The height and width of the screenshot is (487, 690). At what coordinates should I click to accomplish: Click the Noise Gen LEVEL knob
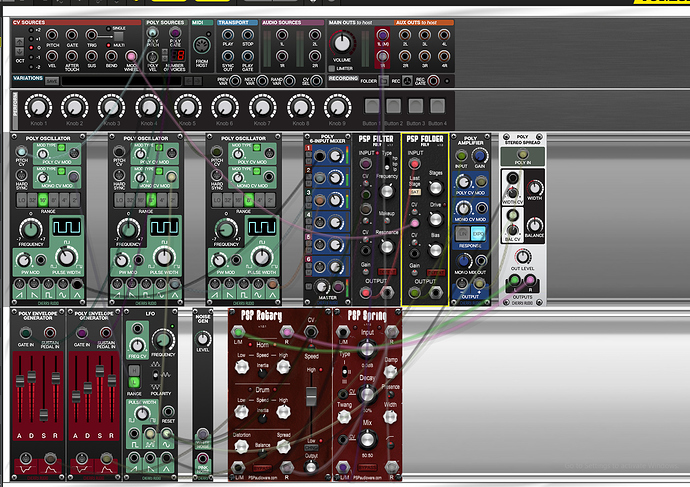(202, 339)
